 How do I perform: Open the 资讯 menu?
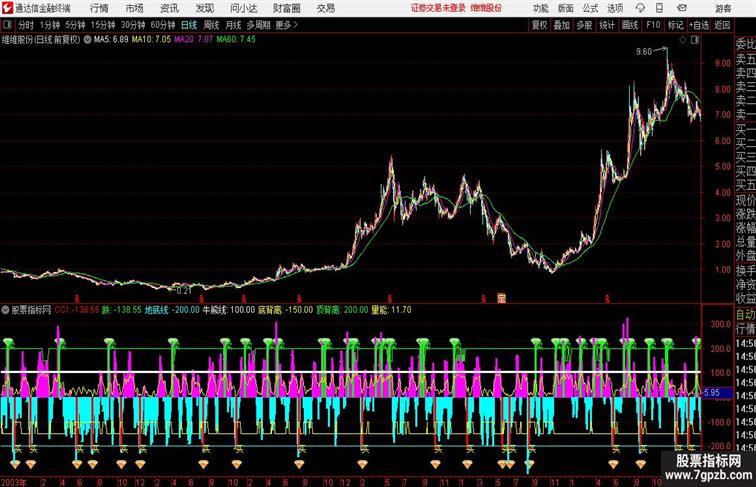[169, 8]
